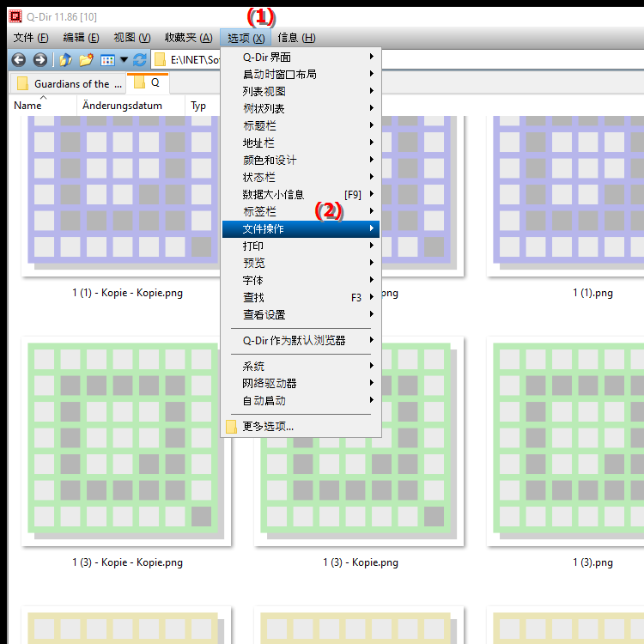Expand the 标题栏 submenu

[x=301, y=125]
